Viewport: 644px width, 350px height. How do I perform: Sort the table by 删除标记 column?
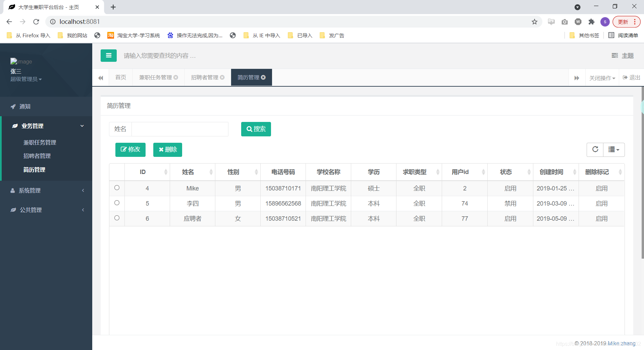pos(601,172)
